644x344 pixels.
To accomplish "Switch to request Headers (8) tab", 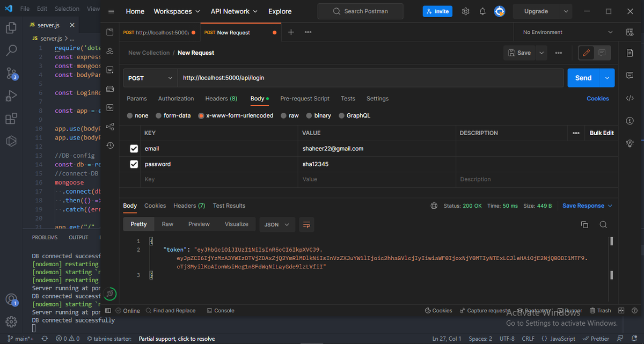I will click(x=221, y=99).
